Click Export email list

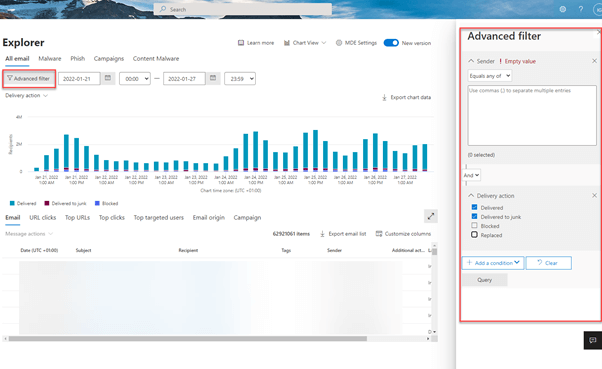point(343,234)
